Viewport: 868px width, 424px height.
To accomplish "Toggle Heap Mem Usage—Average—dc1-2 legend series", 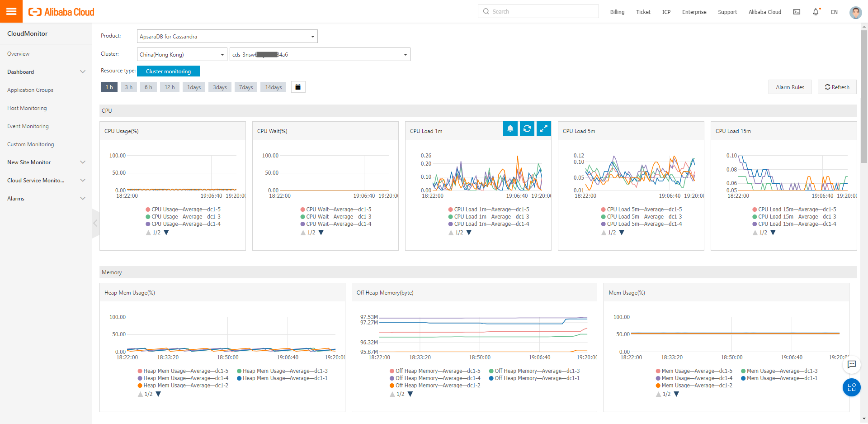I will click(183, 386).
